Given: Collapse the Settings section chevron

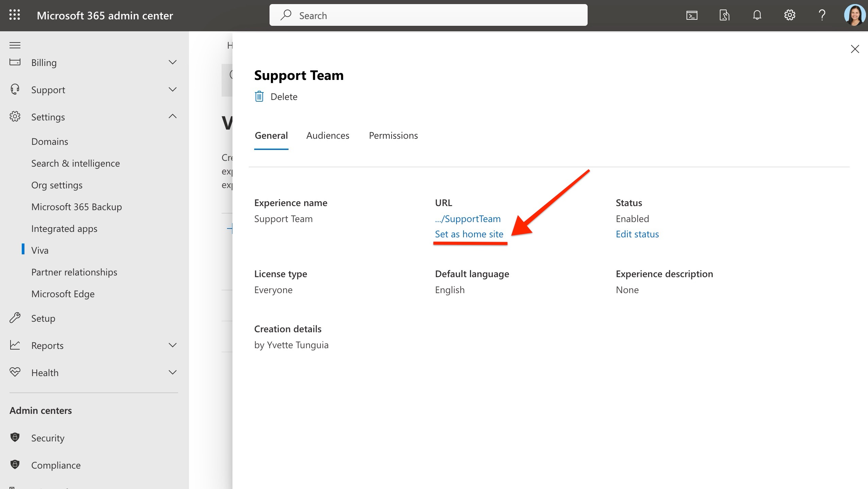Looking at the screenshot, I should [173, 117].
